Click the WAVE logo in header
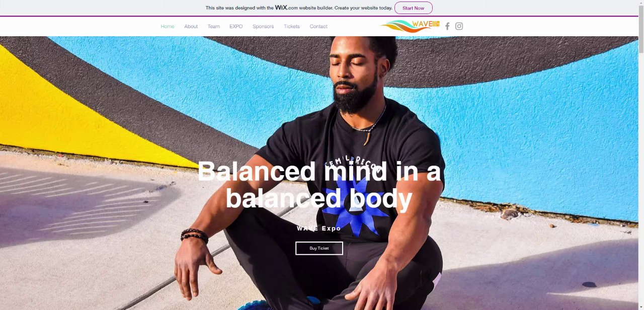This screenshot has width=644, height=310. tap(410, 26)
